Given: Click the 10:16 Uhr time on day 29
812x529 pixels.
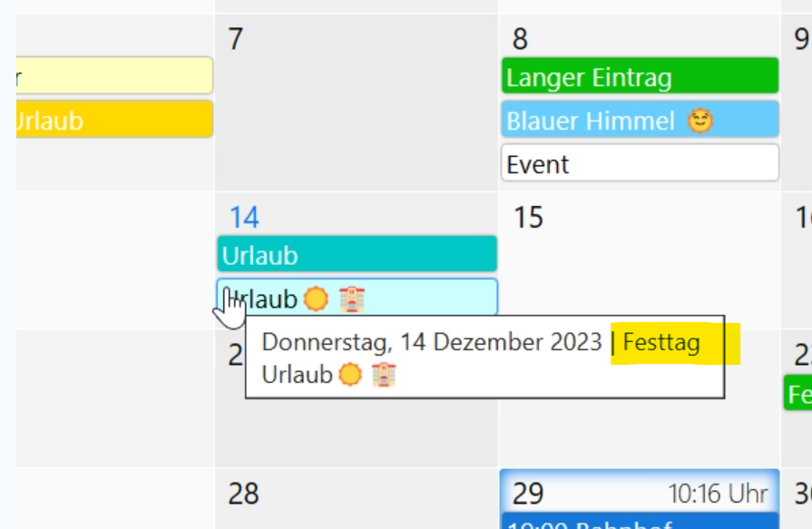Looking at the screenshot, I should tap(719, 494).
